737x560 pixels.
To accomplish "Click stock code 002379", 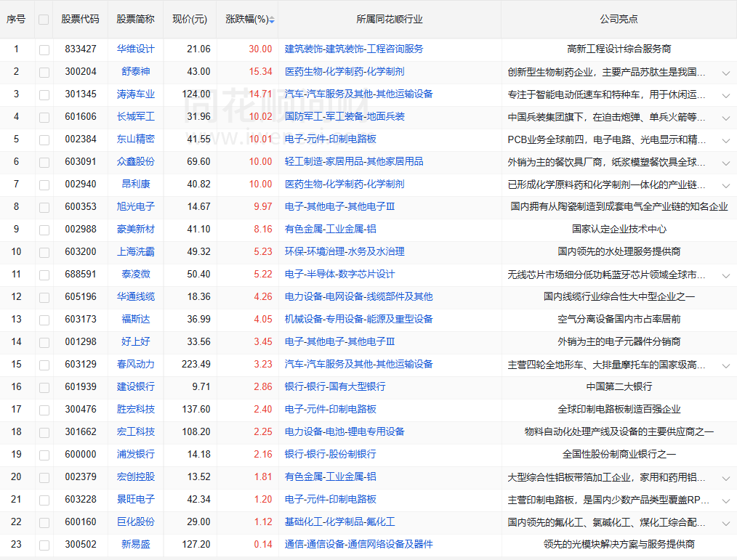I will [81, 476].
